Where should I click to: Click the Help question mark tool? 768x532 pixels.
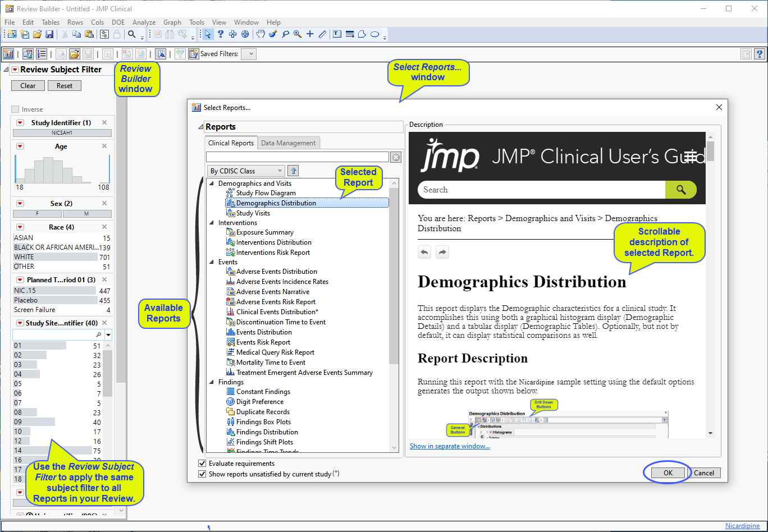point(221,34)
